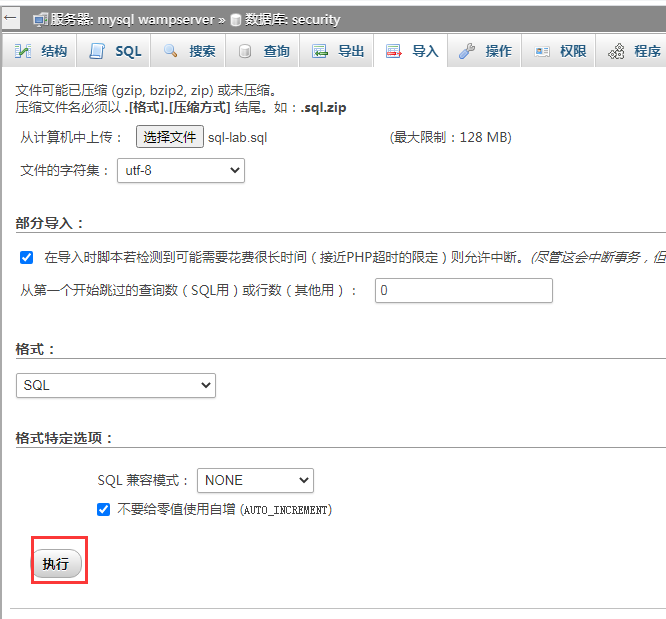Open the SQL format dropdown

[x=116, y=385]
